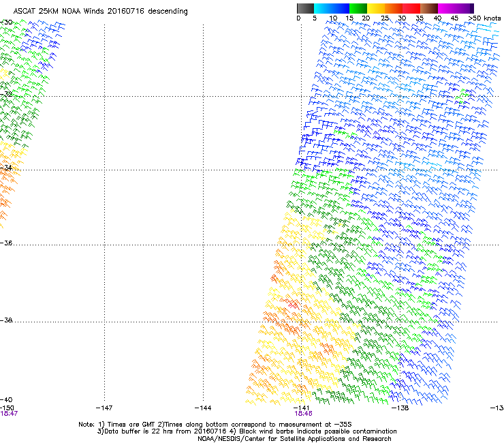Click the purple '18:46' time label
This screenshot has width=504, height=443.
click(x=303, y=414)
